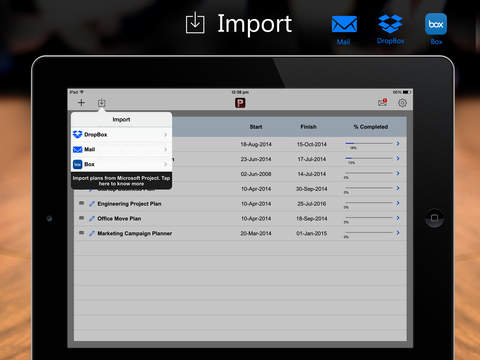Open settings gear icon
This screenshot has height=360, width=480.
click(402, 103)
